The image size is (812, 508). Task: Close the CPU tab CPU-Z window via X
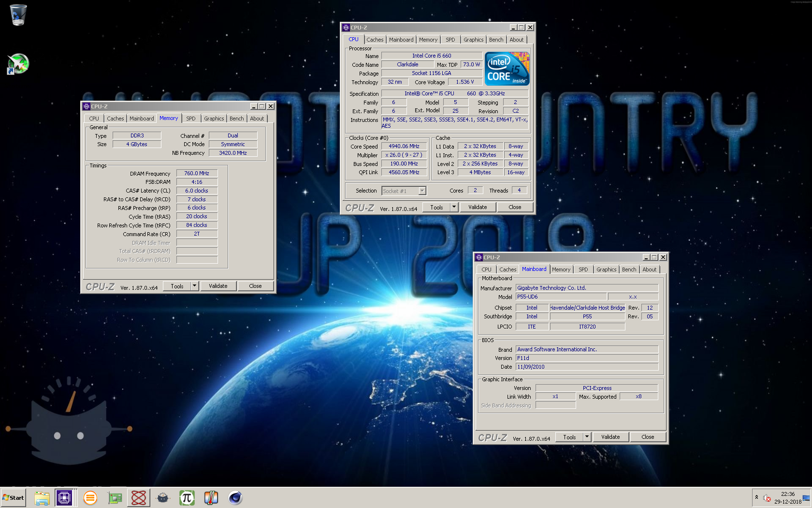click(530, 28)
